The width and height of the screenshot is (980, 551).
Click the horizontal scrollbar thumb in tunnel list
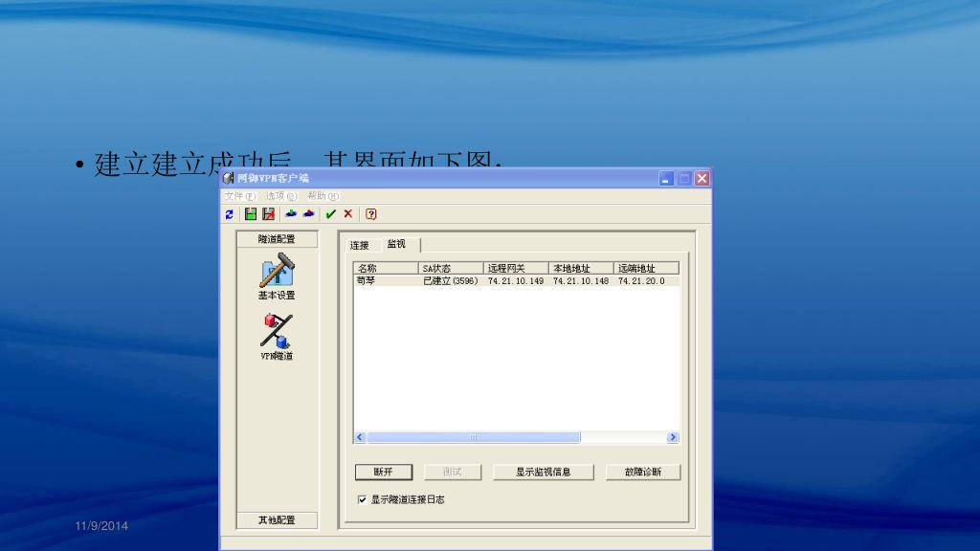[473, 437]
